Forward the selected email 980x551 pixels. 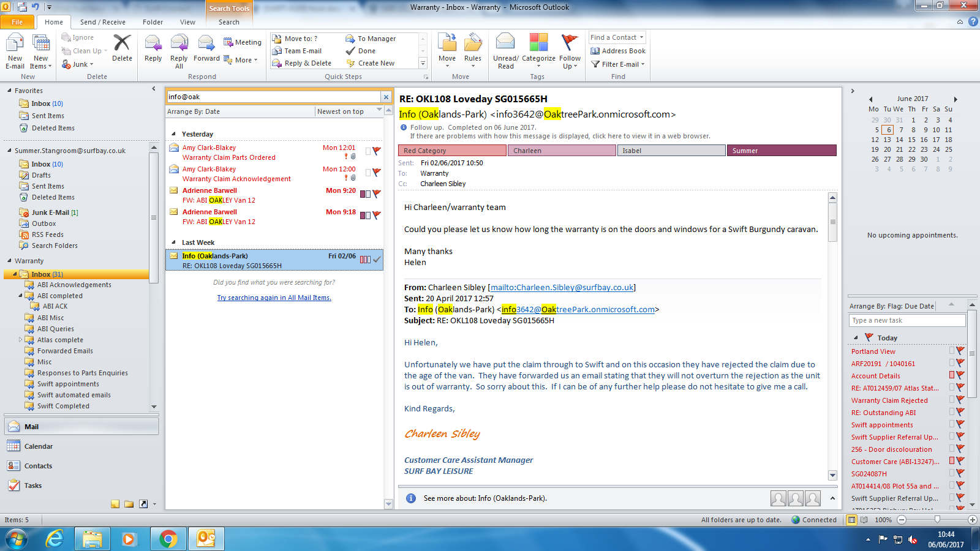(206, 48)
